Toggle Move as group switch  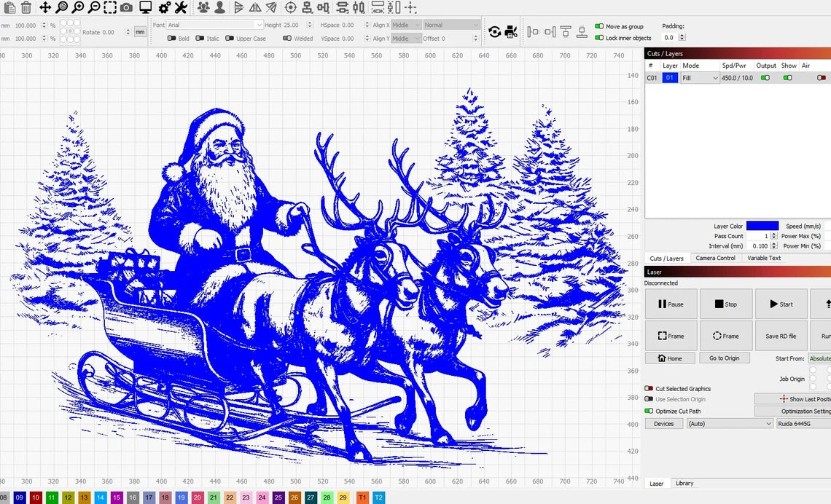tap(599, 26)
